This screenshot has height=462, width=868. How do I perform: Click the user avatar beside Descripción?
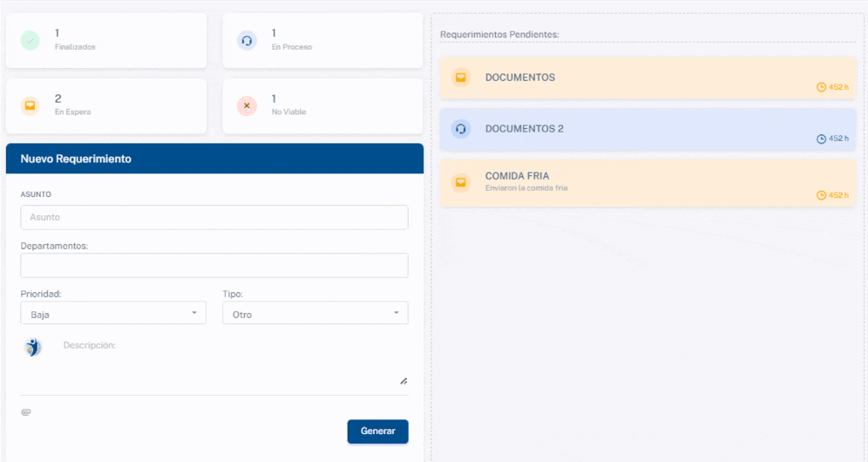tap(33, 348)
